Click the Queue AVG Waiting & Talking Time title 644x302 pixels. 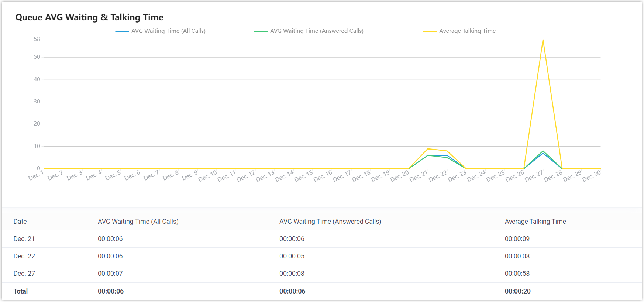pos(89,17)
